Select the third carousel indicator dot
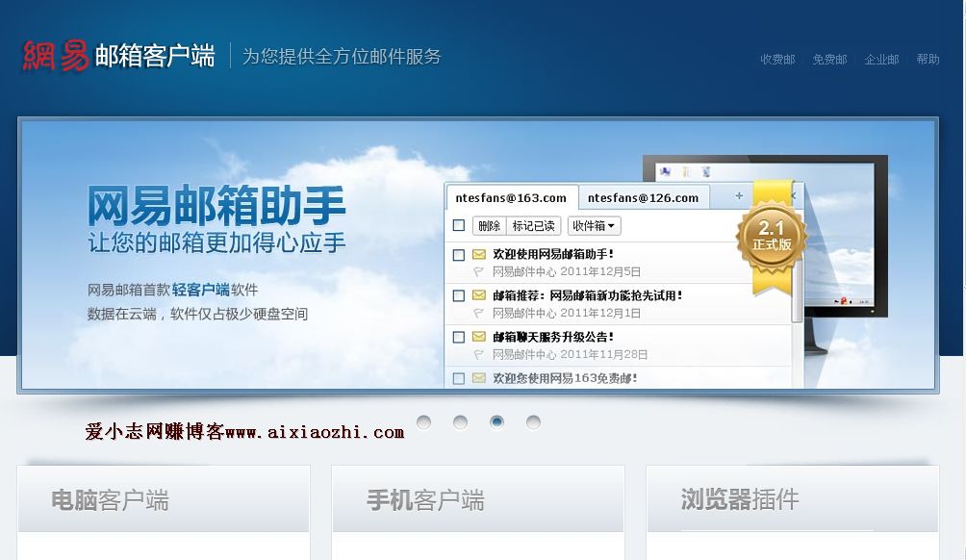 (x=496, y=422)
